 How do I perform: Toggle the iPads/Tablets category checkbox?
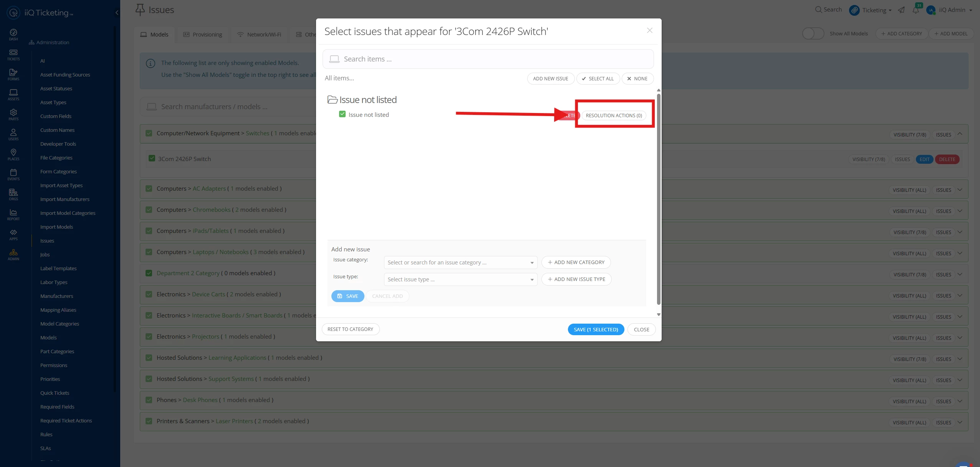[149, 231]
